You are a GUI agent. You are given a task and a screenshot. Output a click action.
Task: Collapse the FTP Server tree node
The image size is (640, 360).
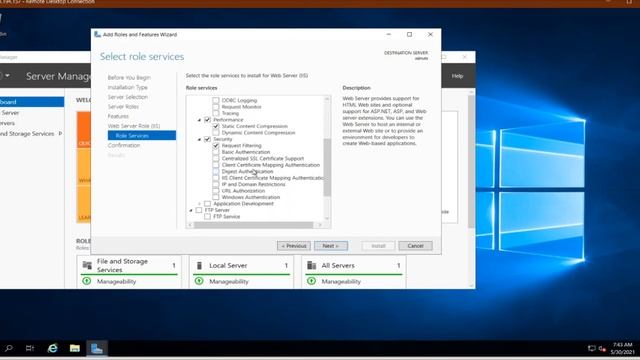click(191, 210)
